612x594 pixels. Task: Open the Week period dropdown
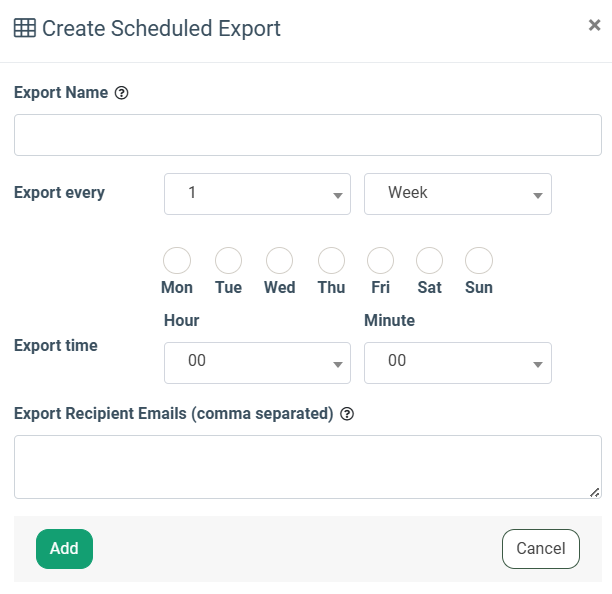point(457,194)
